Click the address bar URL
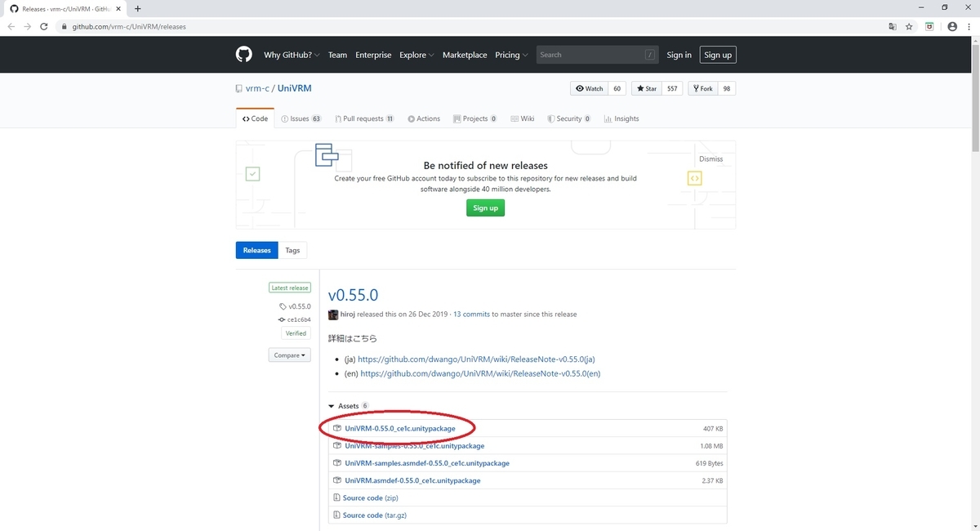The width and height of the screenshot is (980, 531). (x=129, y=26)
